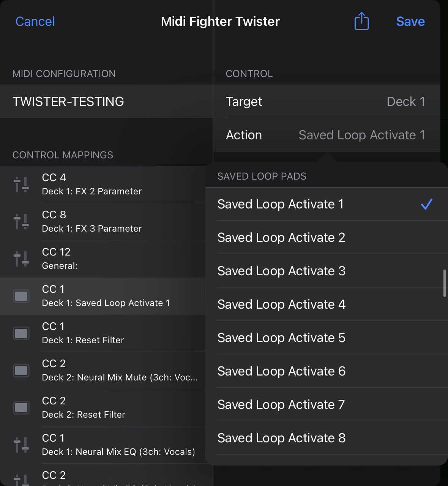The image size is (448, 486).
Task: Click button icon for Deck 1 Reset Filter
Action: tap(21, 333)
